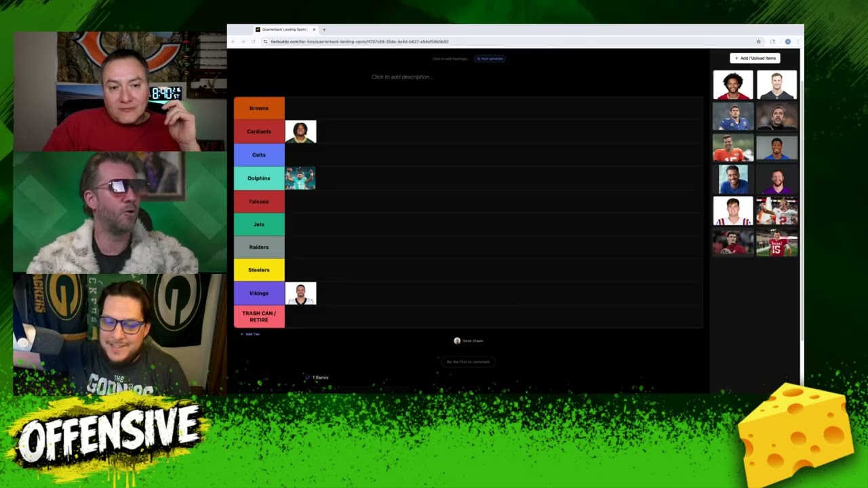Viewport: 868px width, 488px height.
Task: Pick the player in orange number 15 jersey
Action: tap(733, 148)
